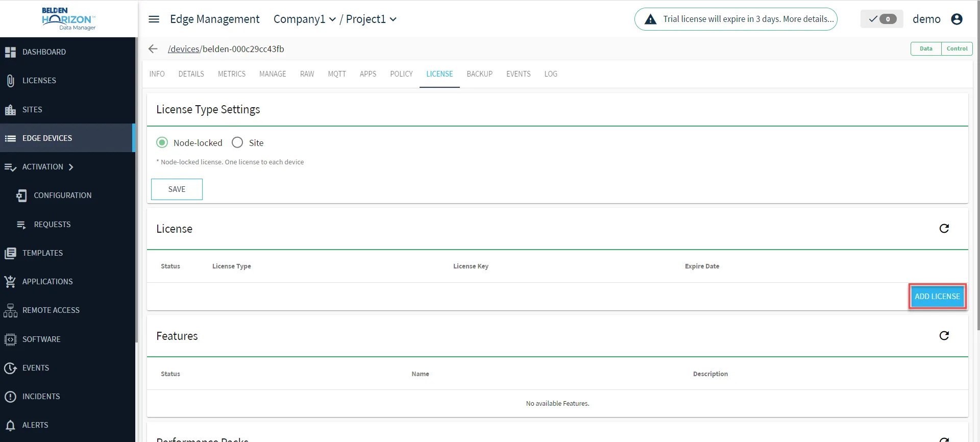Click the License Key column header
Viewport: 980px width, 442px height.
click(x=471, y=266)
